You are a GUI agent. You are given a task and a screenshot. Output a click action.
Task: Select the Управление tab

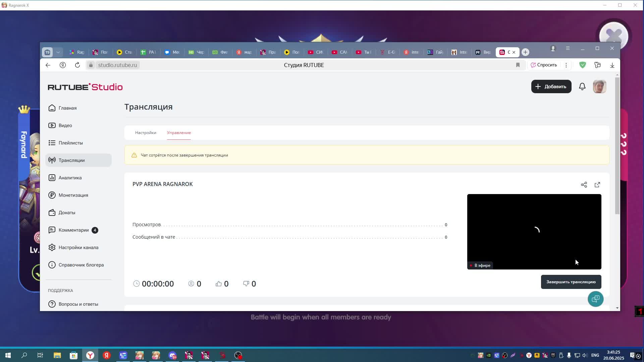pos(179,133)
